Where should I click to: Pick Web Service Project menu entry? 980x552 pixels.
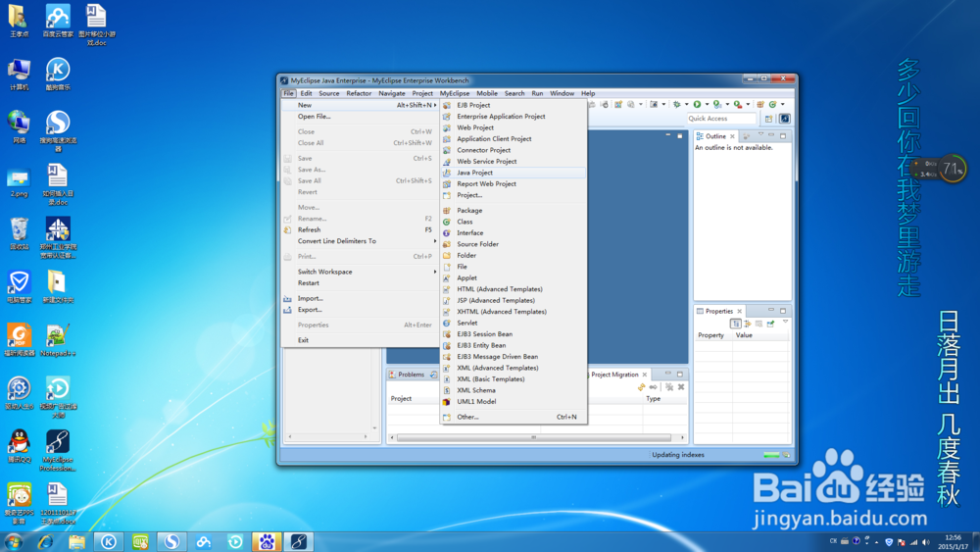[514, 162]
